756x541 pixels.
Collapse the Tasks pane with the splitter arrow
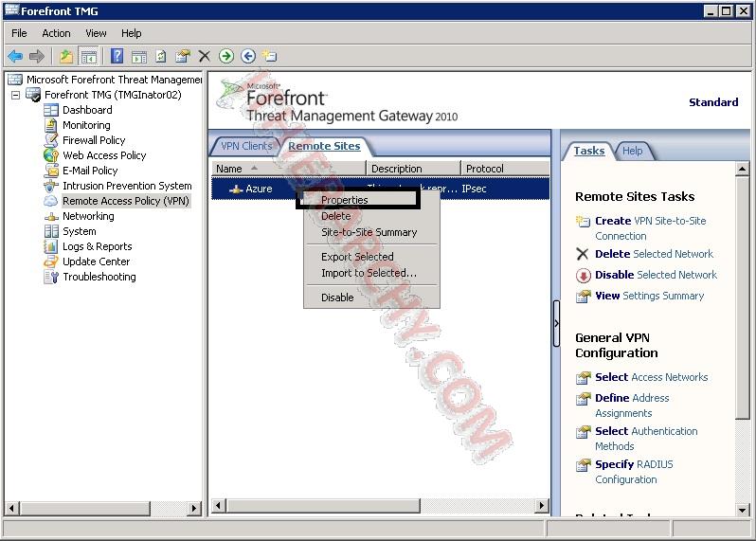tap(556, 323)
